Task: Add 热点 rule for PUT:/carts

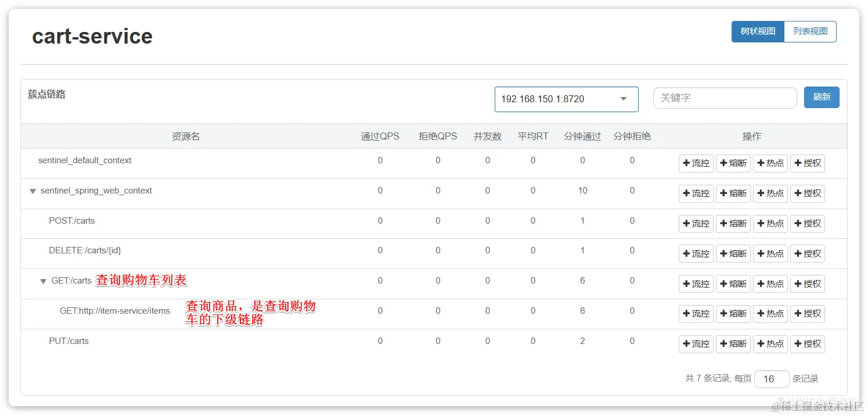Action: pyautogui.click(x=770, y=344)
